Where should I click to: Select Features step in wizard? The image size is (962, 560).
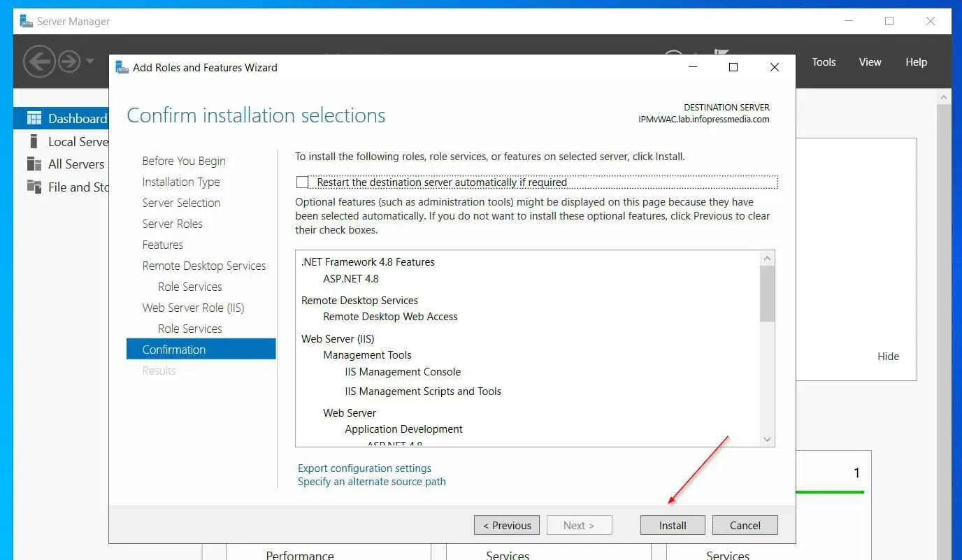(x=162, y=245)
